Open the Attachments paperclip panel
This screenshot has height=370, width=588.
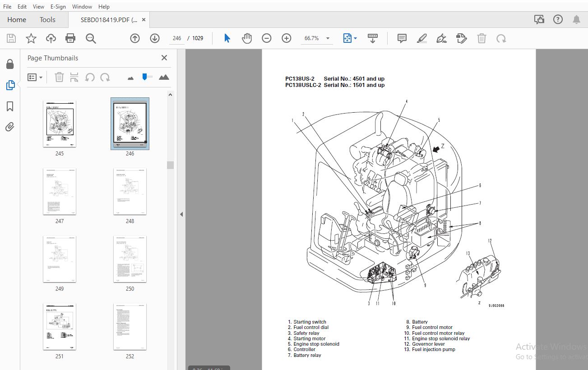coord(10,127)
